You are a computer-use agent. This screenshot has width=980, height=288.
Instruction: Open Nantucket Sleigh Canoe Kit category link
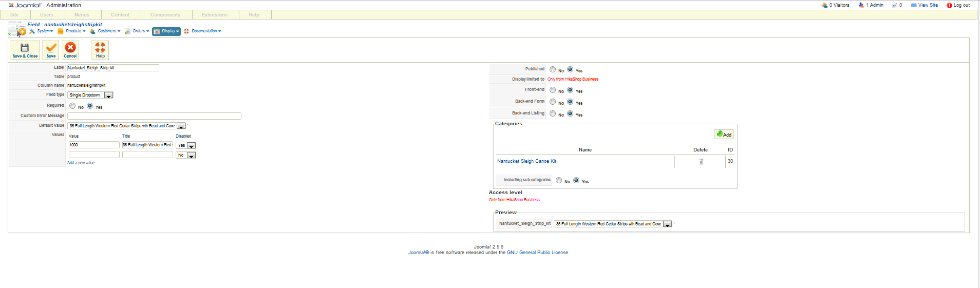(x=526, y=161)
